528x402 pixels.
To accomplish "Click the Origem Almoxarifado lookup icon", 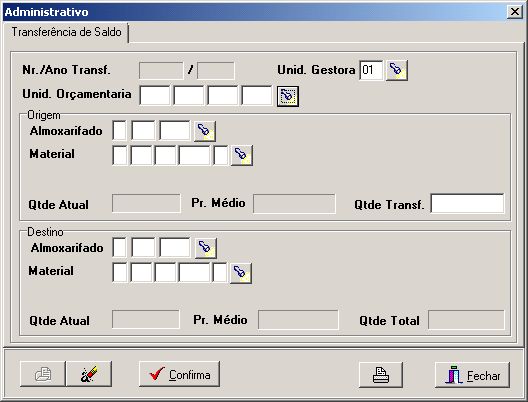I will [x=205, y=131].
